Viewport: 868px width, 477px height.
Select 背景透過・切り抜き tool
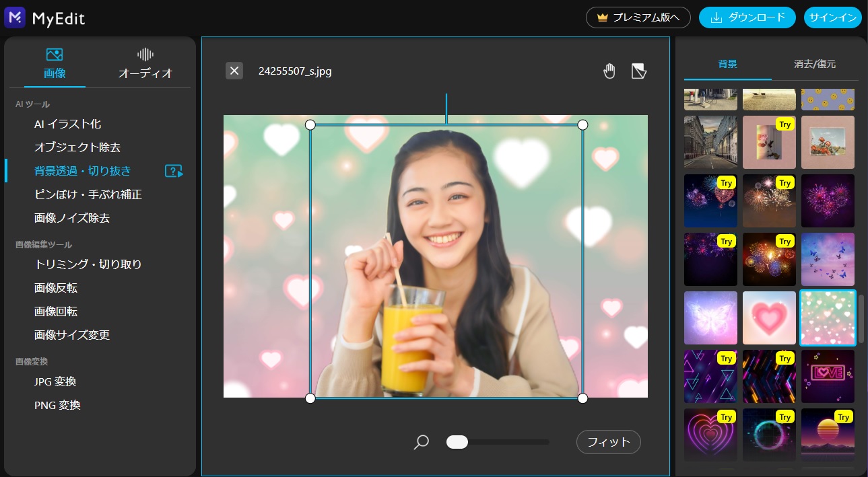pos(83,171)
